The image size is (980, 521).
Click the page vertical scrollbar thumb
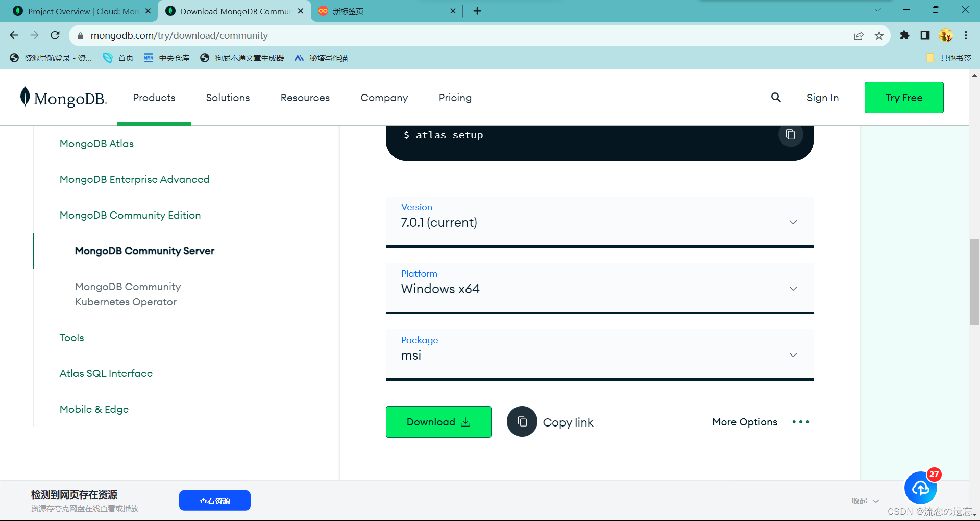click(x=974, y=281)
